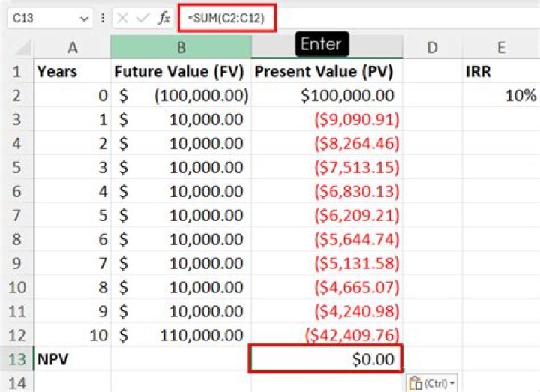The image size is (540, 392).
Task: Select row 1 header
Action: tap(16, 72)
